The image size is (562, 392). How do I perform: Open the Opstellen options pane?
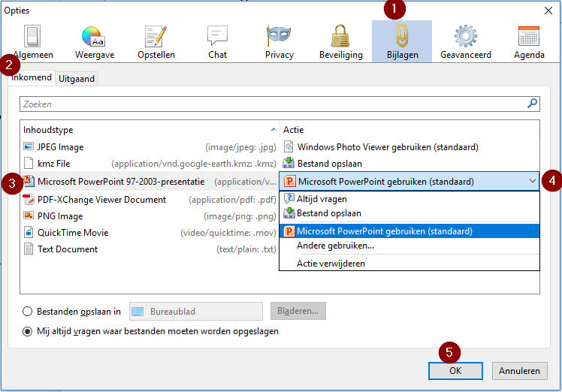pos(156,41)
